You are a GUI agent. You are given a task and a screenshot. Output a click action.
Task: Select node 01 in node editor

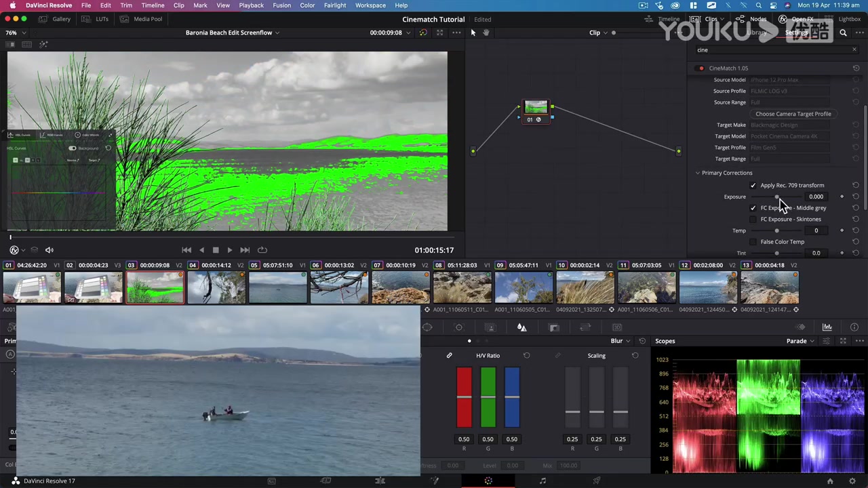(x=536, y=111)
